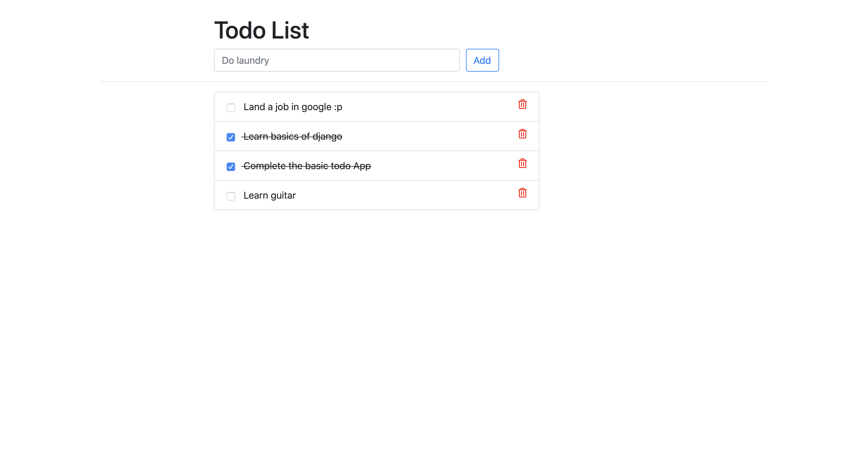Toggle the checkbox for 'Land a job in google :p'

[231, 107]
